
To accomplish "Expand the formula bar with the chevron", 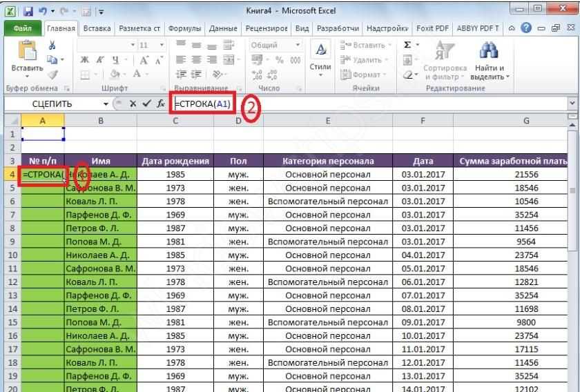I will [x=572, y=103].
